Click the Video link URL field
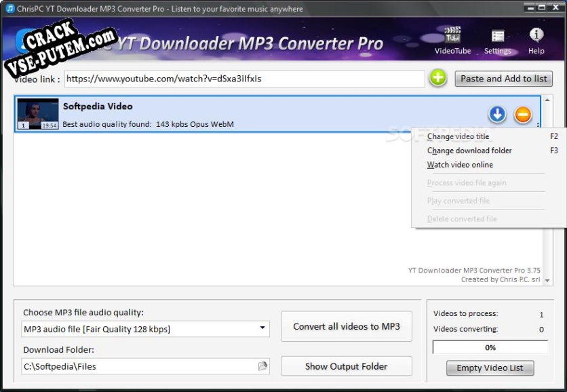The height and width of the screenshot is (392, 567). 244,79
